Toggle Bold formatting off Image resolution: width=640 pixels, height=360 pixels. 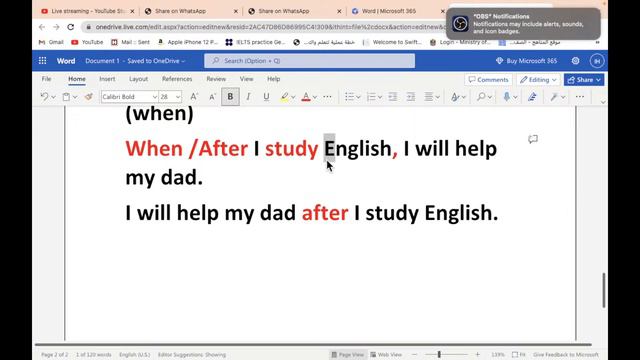click(x=230, y=97)
